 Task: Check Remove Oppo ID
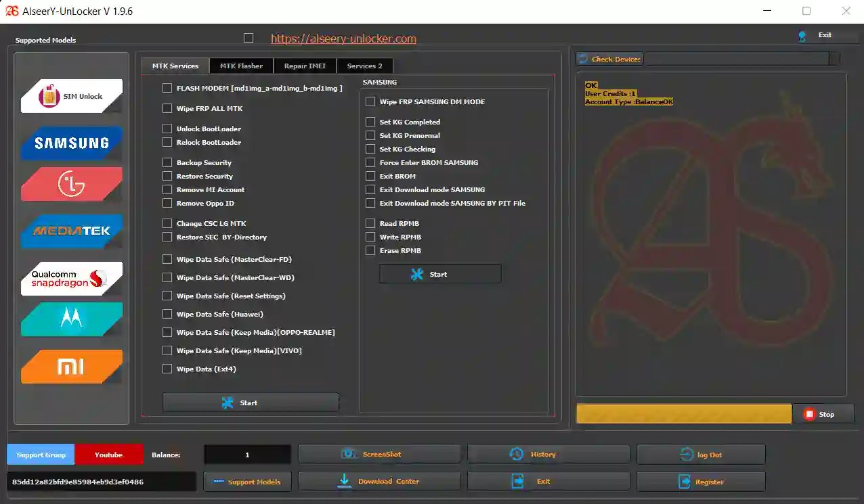click(x=167, y=203)
